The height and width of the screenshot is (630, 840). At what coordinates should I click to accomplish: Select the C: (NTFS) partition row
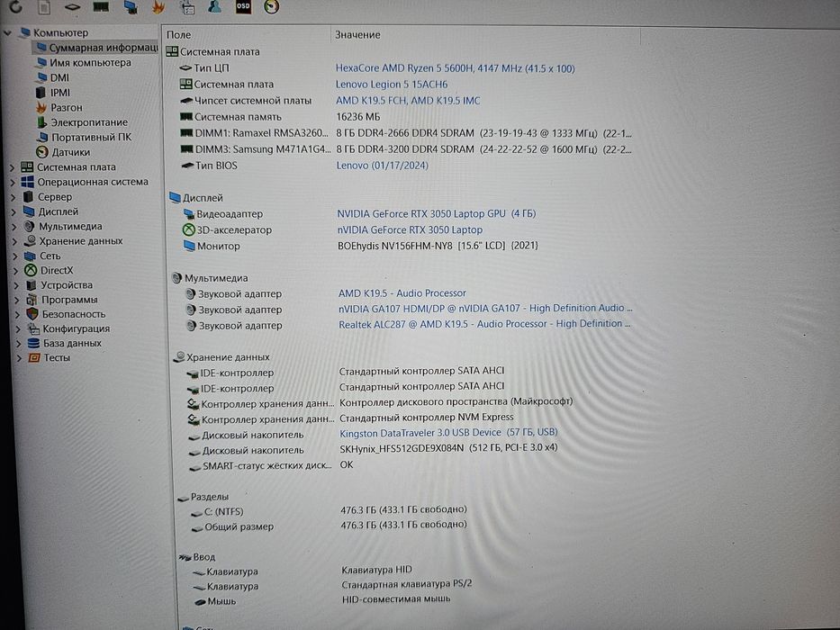329,510
